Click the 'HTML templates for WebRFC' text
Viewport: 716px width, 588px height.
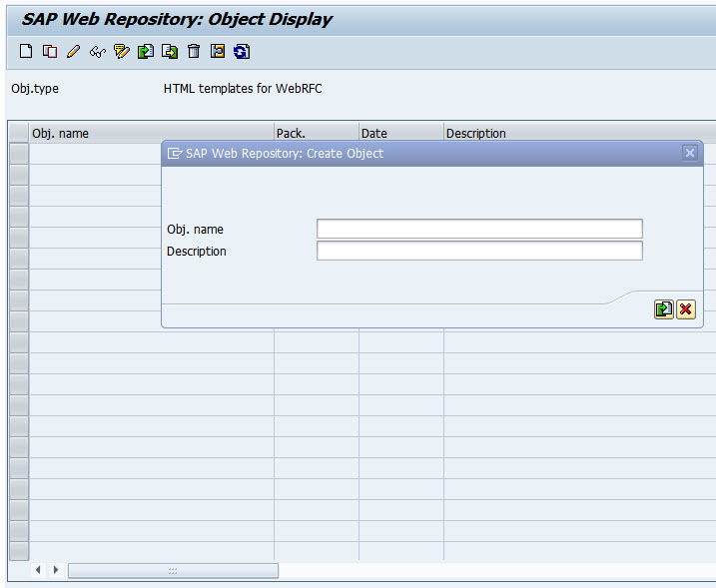pos(243,88)
